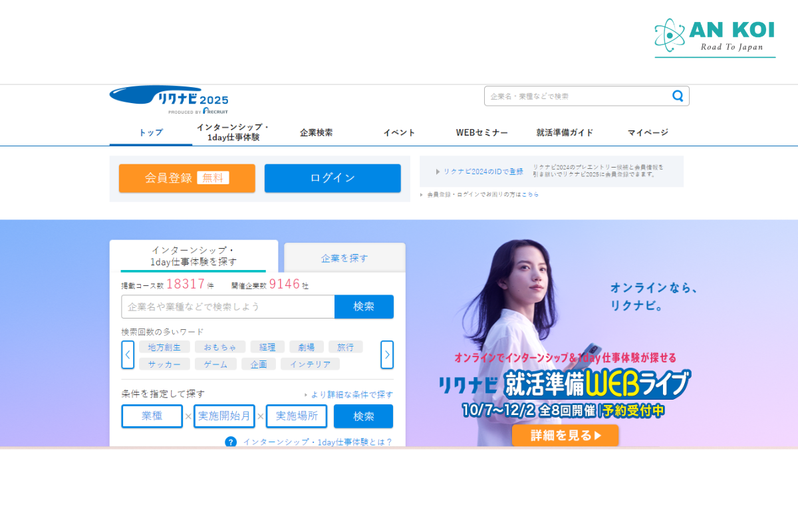Open マイページ navigation item
Viewport: 798px width, 532px height.
point(648,132)
